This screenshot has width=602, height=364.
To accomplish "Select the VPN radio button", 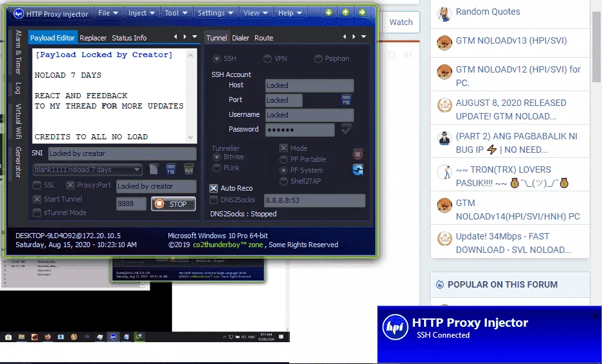I will coord(267,58).
